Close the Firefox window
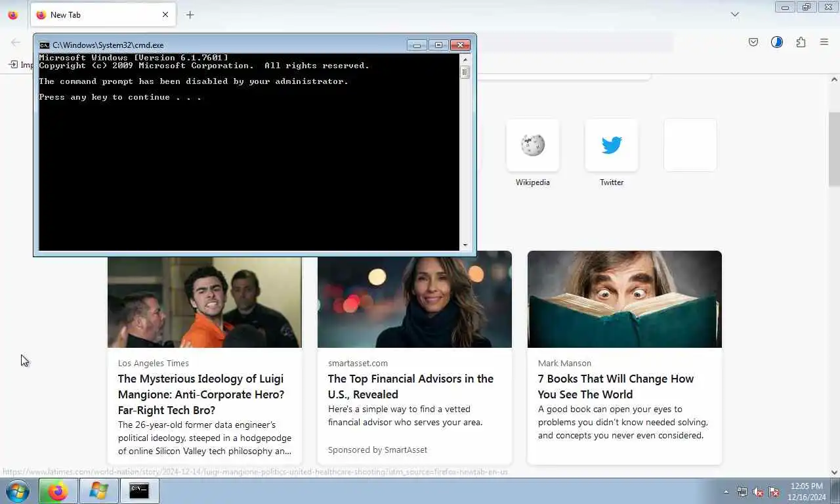 point(828,7)
